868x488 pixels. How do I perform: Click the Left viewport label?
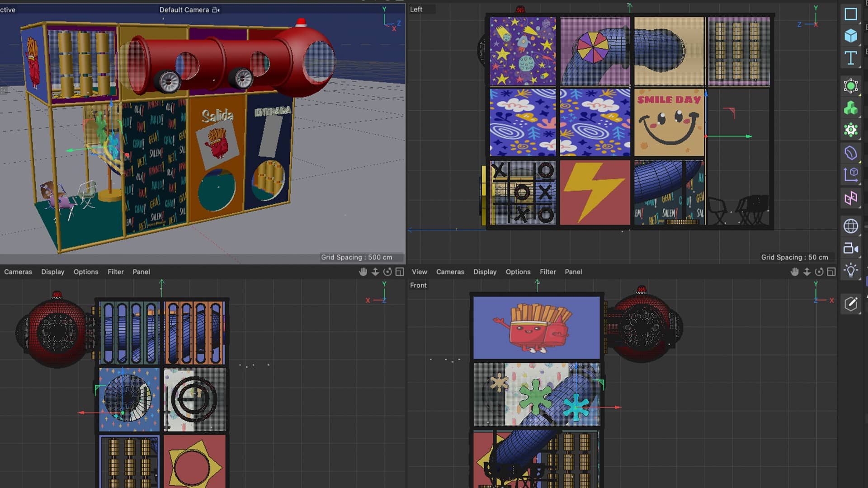(x=416, y=9)
